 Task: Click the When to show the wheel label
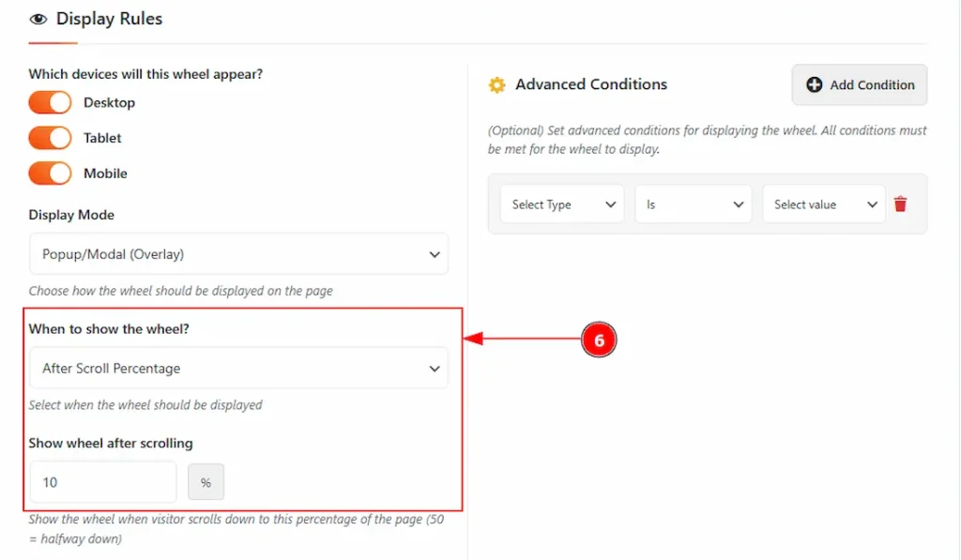(x=115, y=329)
